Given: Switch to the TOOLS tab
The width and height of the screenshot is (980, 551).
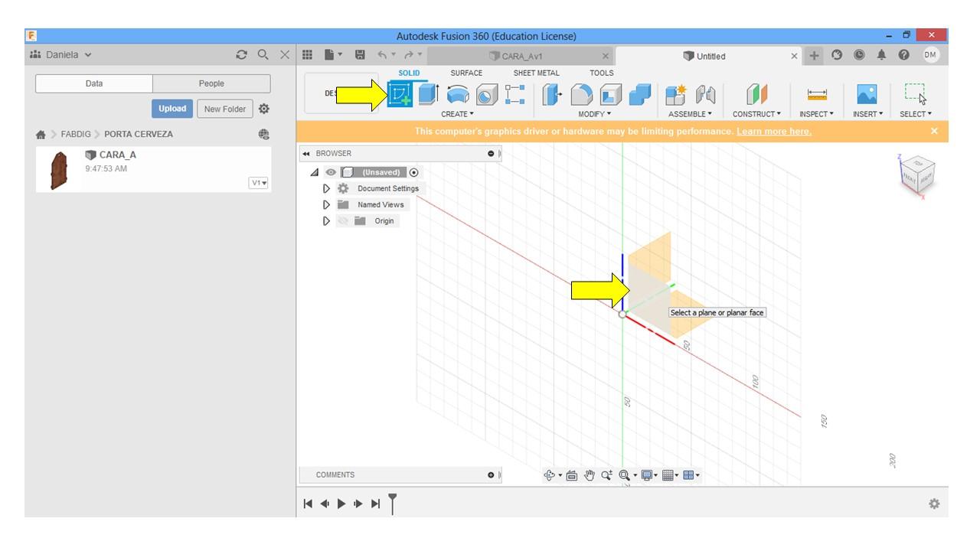Looking at the screenshot, I should [602, 73].
